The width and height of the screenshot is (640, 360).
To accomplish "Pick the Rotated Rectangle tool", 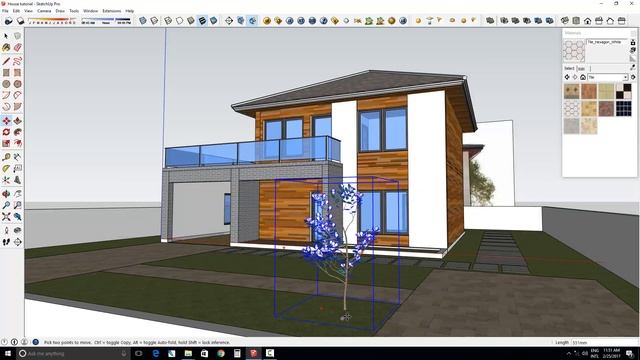I will pos(18,73).
